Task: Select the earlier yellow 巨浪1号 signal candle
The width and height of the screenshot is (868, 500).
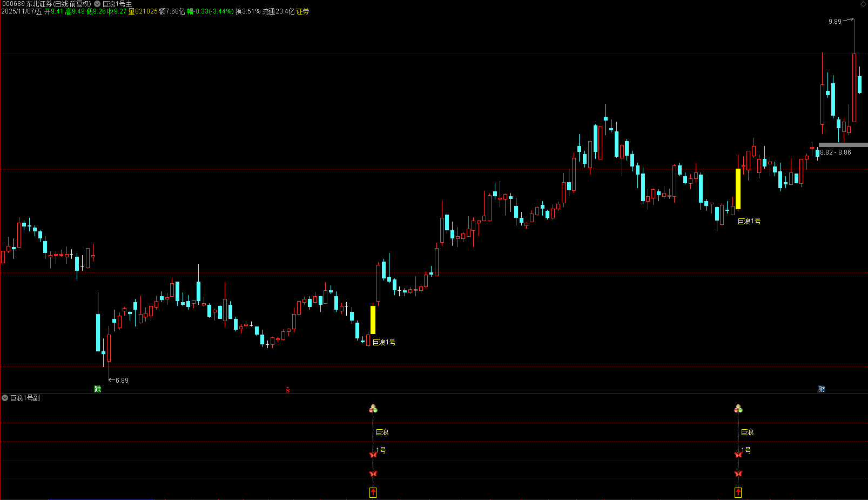Action: 373,320
